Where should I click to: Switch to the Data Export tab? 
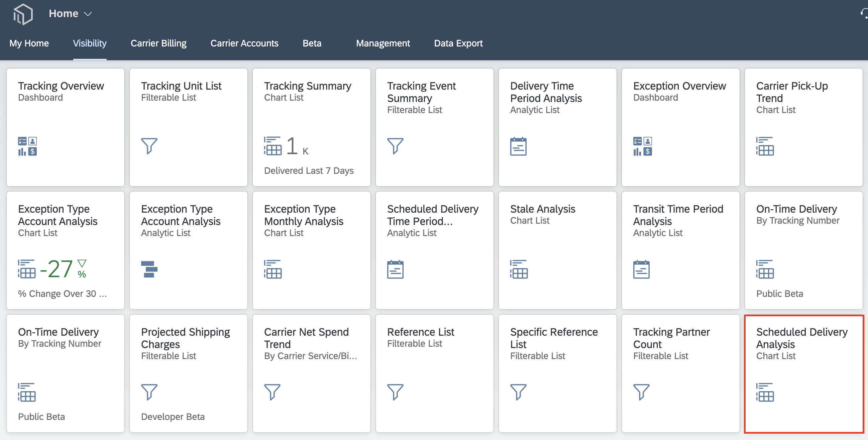click(458, 43)
